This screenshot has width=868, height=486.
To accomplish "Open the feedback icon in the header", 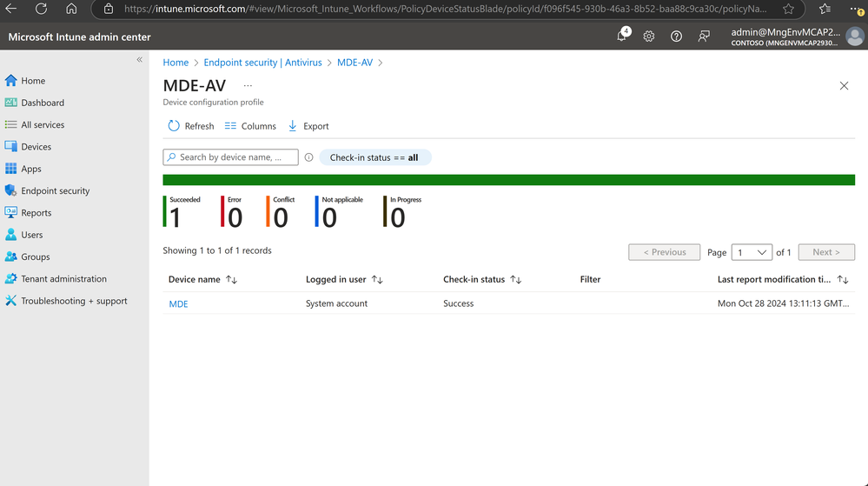I will point(704,37).
